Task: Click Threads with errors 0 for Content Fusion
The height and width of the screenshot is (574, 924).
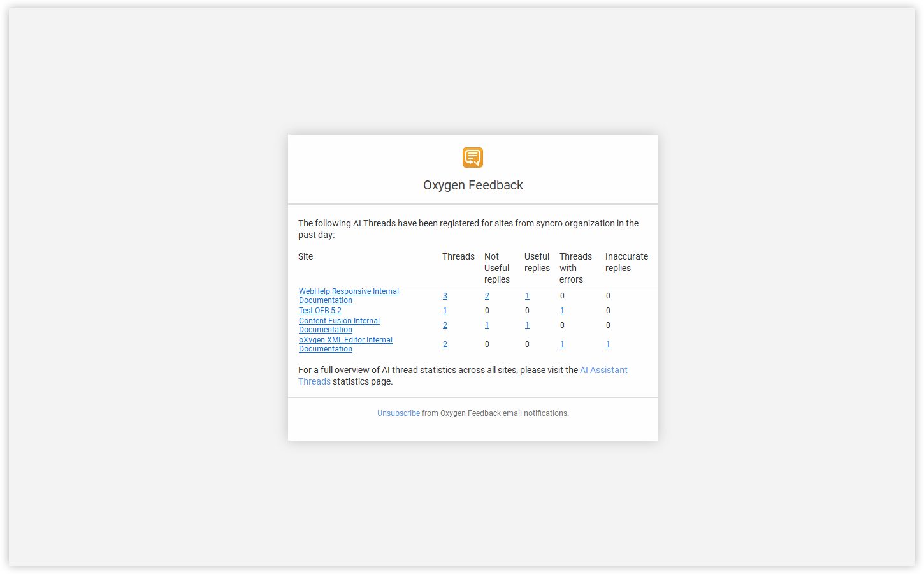Action: tap(562, 325)
